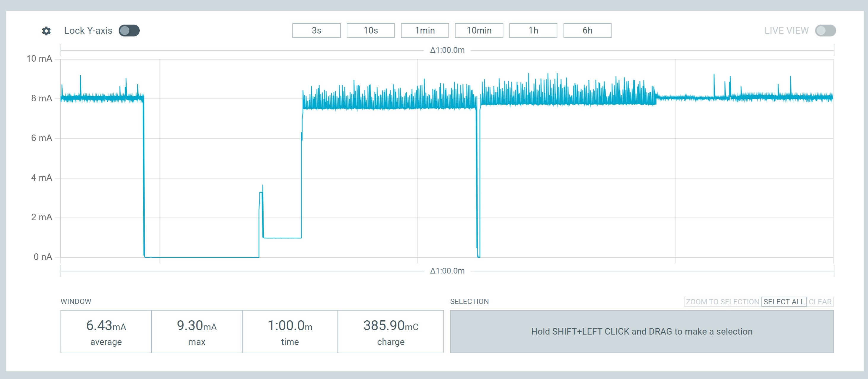Click the max 9.30mA box

click(196, 332)
